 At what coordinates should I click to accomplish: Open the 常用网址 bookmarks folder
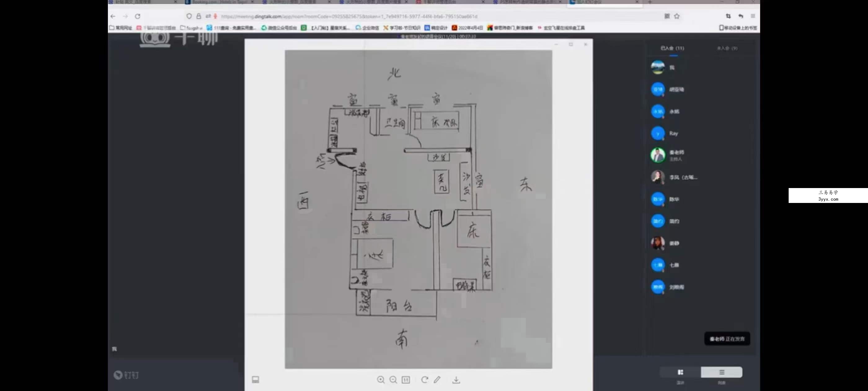pyautogui.click(x=121, y=28)
